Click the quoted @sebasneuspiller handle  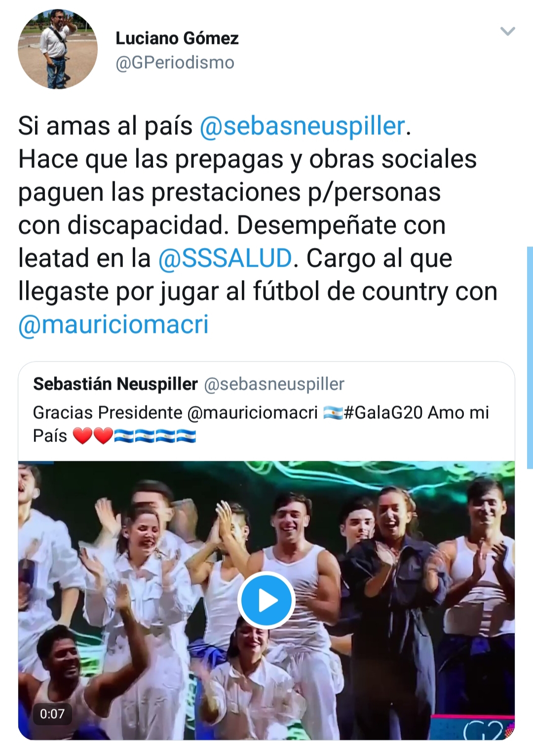[x=274, y=384]
